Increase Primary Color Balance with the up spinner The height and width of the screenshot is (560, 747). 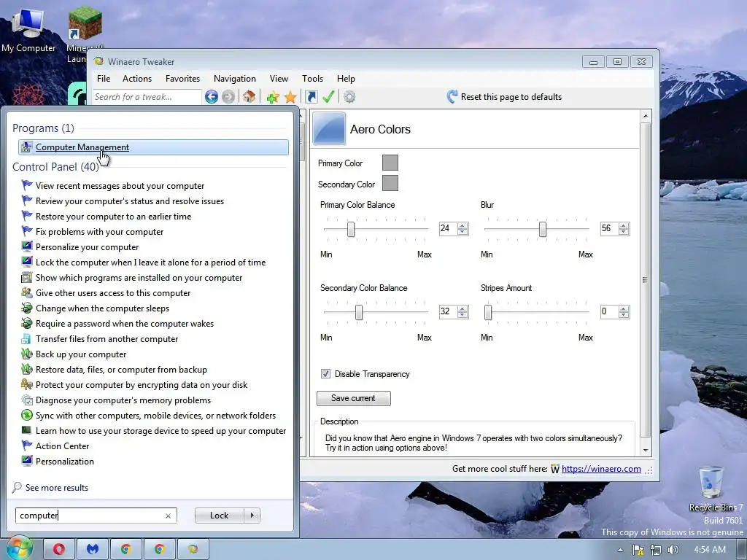[x=462, y=226]
